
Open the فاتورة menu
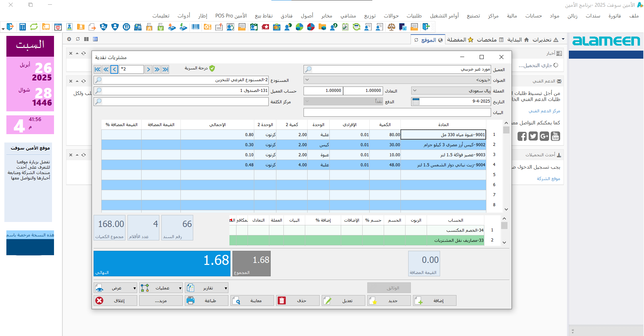click(x=614, y=16)
